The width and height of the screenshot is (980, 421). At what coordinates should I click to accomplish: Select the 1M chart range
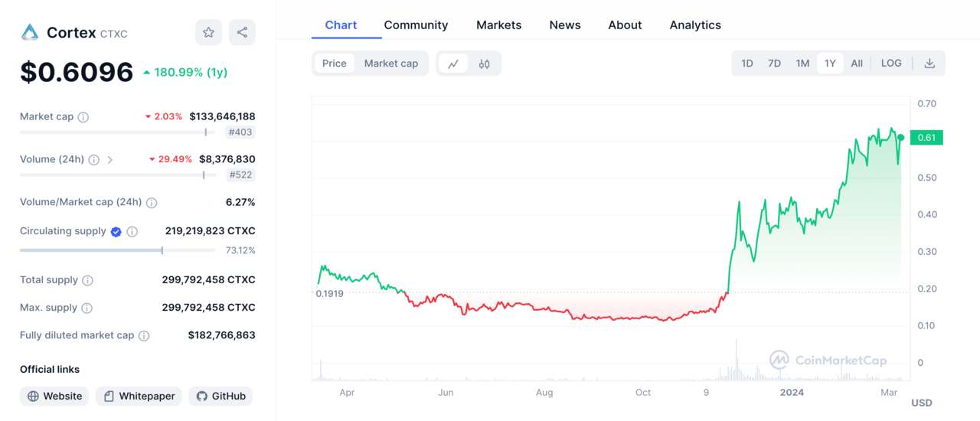[802, 64]
